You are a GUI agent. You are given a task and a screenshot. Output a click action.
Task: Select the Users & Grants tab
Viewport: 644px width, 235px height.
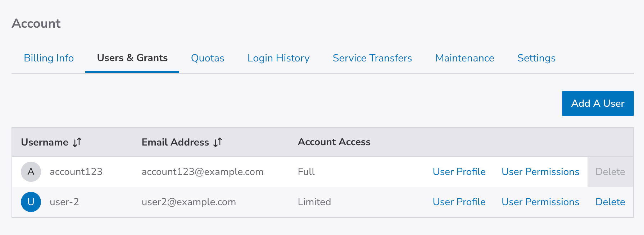132,58
